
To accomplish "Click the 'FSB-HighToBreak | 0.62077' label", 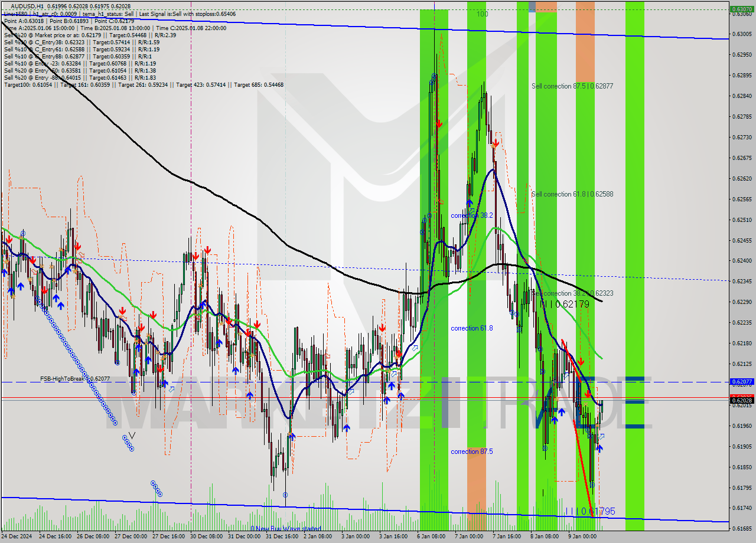I will [x=75, y=379].
